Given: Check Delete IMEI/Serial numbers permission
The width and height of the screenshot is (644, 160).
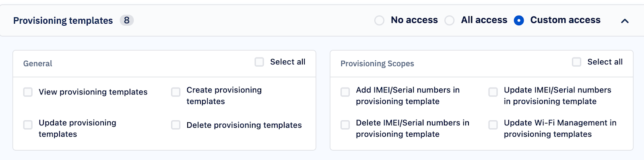Looking at the screenshot, I should pos(345,125).
